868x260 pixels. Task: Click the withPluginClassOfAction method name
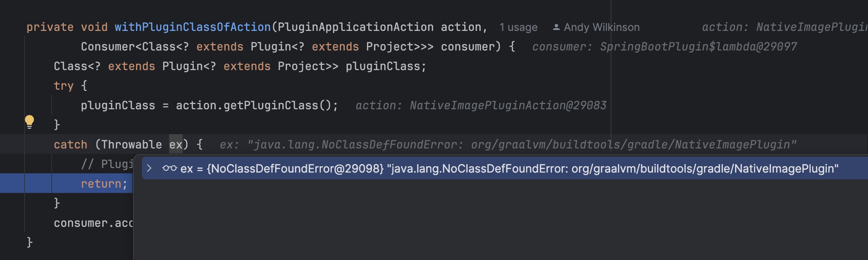[x=192, y=27]
